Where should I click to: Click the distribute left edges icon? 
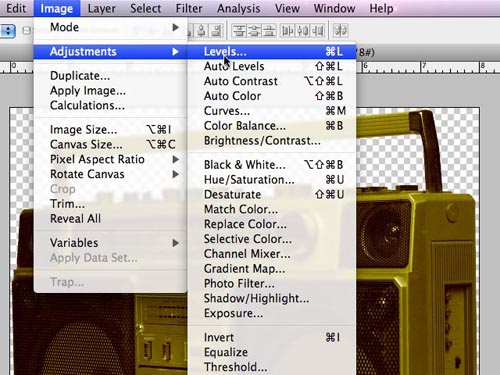(287, 31)
